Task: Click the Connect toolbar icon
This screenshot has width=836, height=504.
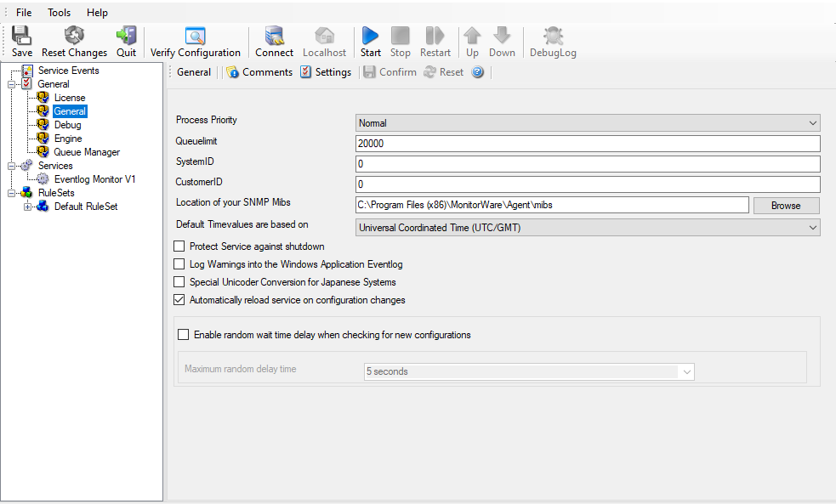Action: click(x=274, y=36)
